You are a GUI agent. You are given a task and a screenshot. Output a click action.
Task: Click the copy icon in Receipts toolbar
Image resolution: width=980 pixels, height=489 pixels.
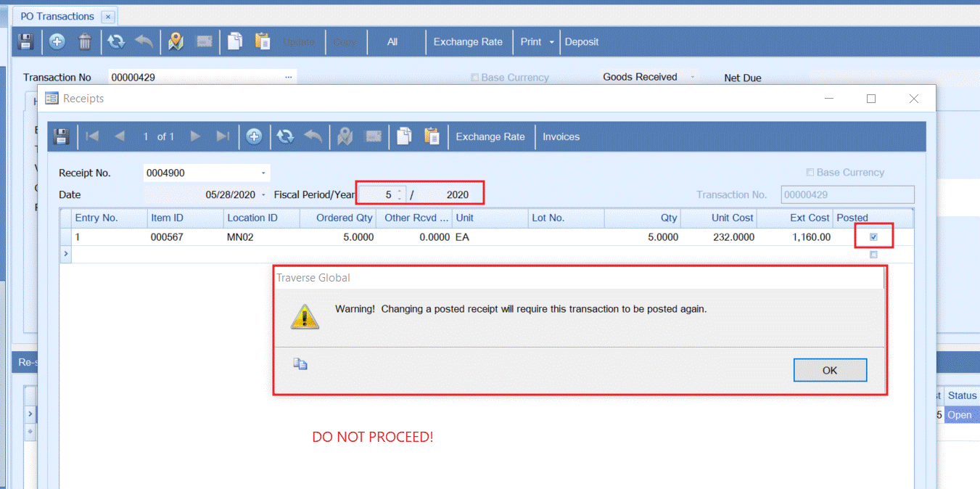pyautogui.click(x=404, y=136)
